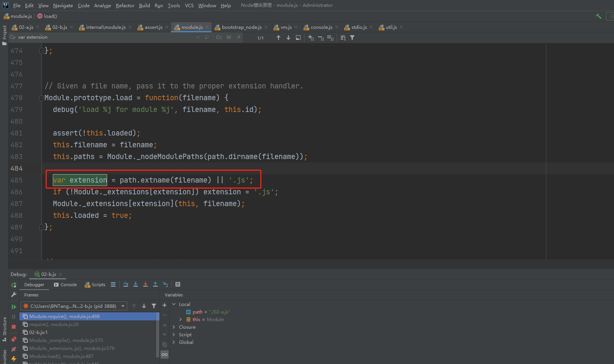
Task: Open the bootstrap_node.js editor tab
Action: pos(241,27)
